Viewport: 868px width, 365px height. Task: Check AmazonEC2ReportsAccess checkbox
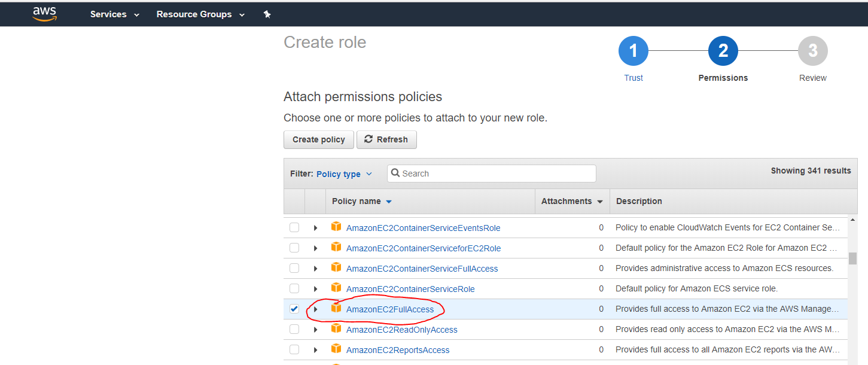pos(294,349)
